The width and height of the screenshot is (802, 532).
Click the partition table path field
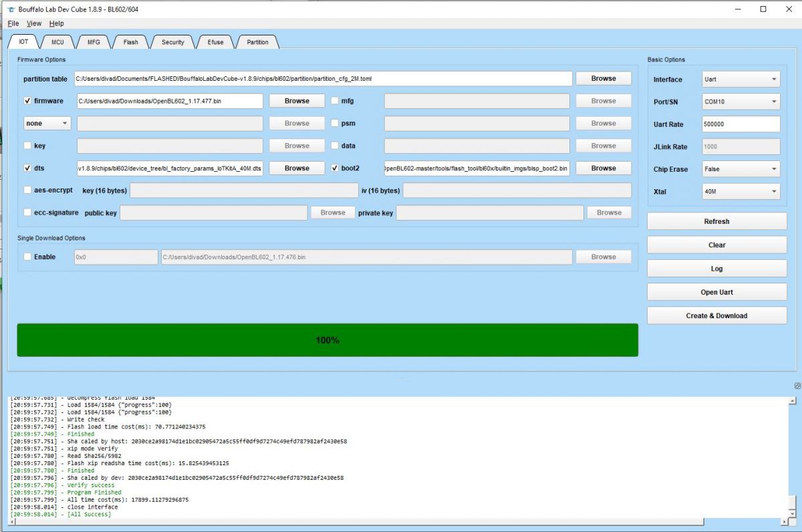(x=323, y=78)
